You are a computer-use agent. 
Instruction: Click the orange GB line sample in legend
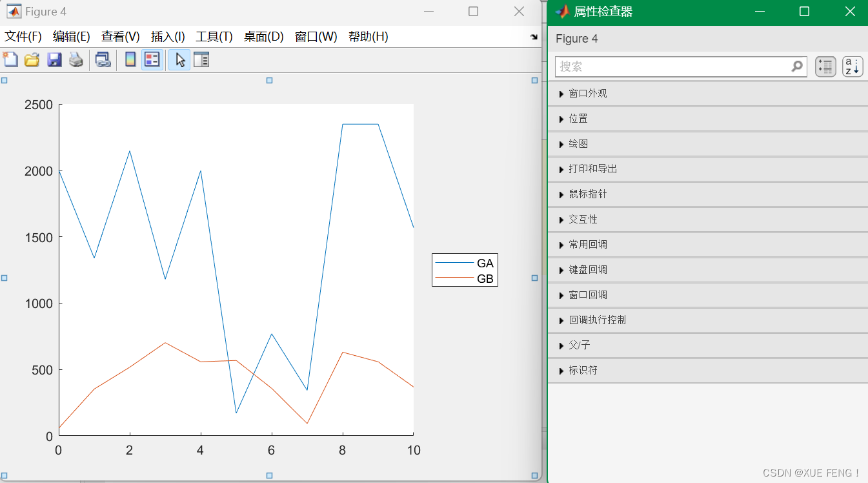(x=454, y=278)
